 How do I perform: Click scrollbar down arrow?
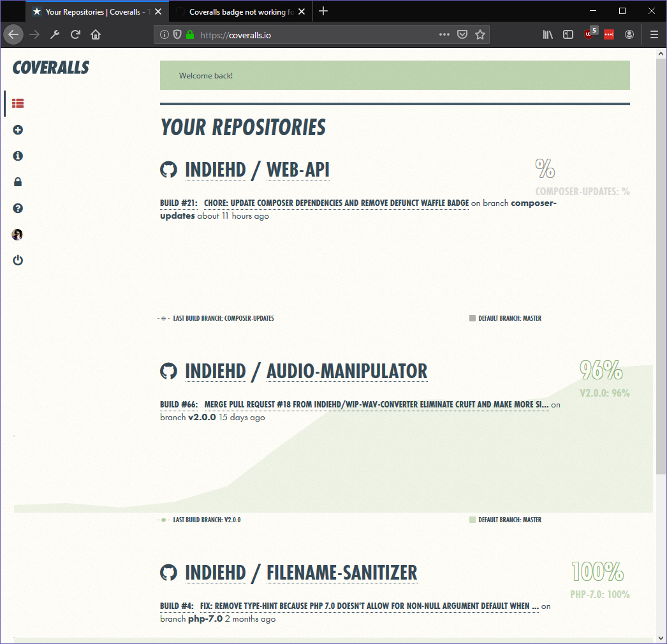point(661,638)
